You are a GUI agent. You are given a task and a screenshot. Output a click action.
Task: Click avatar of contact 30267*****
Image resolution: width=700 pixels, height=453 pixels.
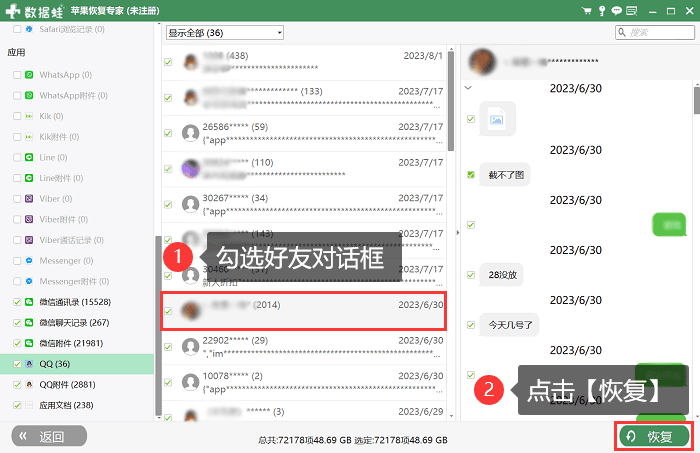[191, 204]
